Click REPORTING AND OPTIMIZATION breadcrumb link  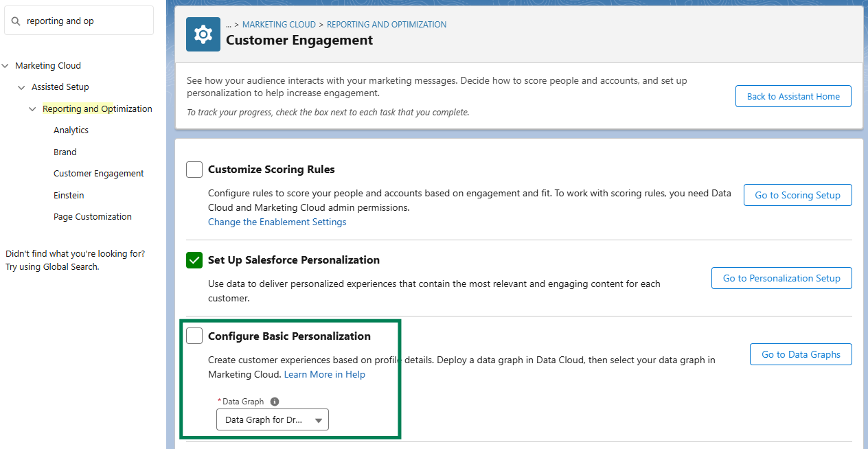pos(387,25)
